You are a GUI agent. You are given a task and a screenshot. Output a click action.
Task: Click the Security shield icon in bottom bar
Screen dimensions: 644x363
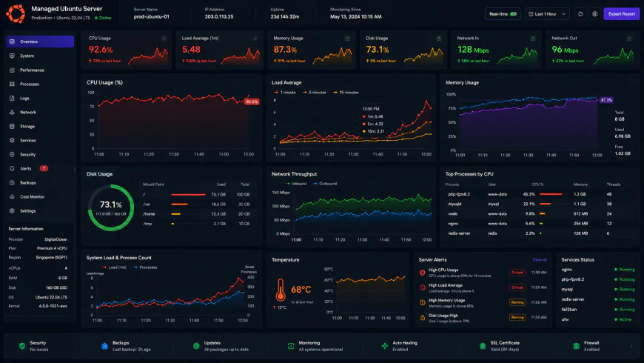click(21, 346)
